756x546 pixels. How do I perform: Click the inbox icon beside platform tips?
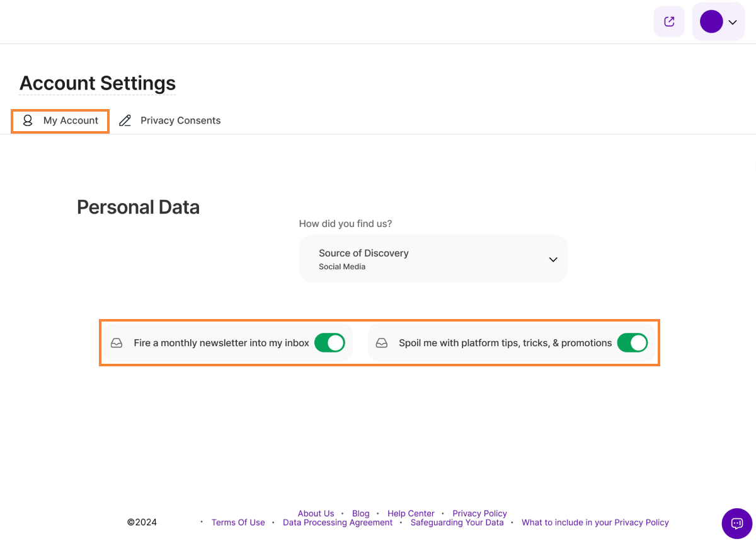pos(381,343)
